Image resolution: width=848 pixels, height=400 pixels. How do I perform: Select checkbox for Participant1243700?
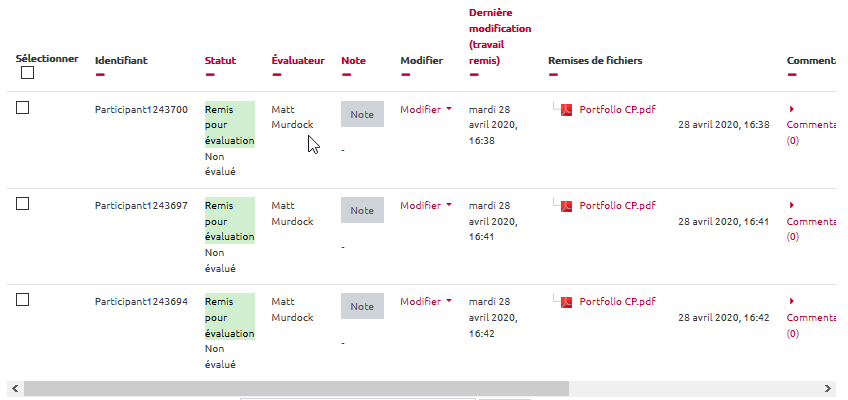[x=23, y=108]
